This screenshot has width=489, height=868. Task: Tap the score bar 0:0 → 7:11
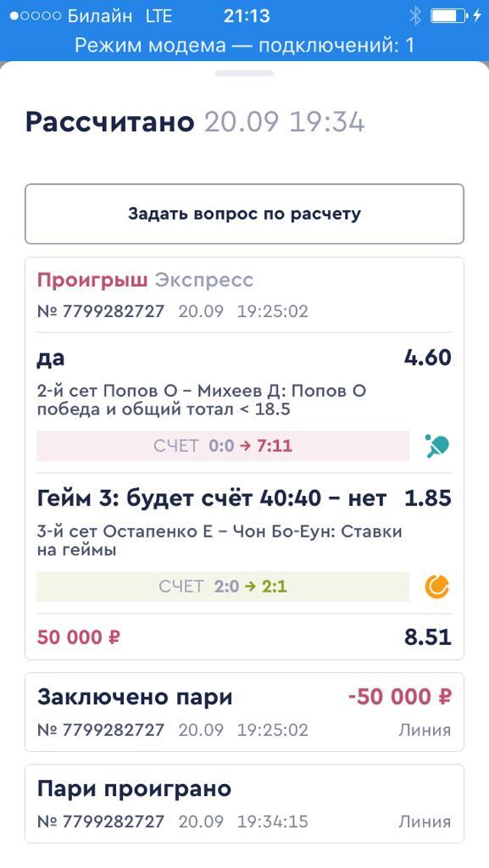223,446
